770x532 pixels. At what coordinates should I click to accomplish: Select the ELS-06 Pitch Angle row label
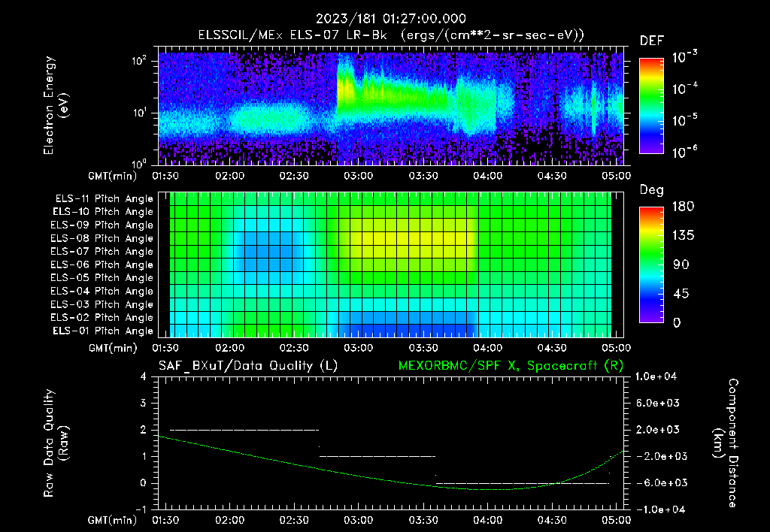102,264
